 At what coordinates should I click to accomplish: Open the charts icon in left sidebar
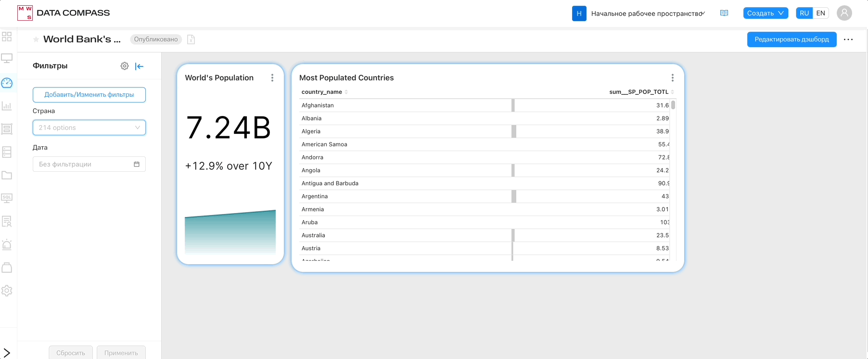point(7,106)
